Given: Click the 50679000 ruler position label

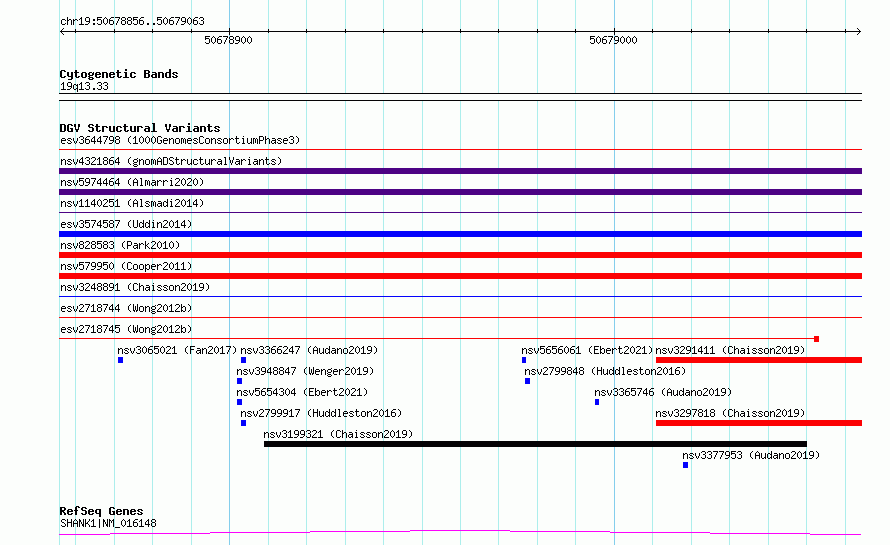Looking at the screenshot, I should click(614, 40).
